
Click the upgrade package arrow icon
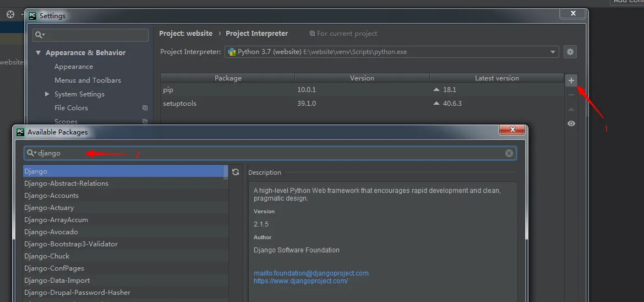(571, 110)
